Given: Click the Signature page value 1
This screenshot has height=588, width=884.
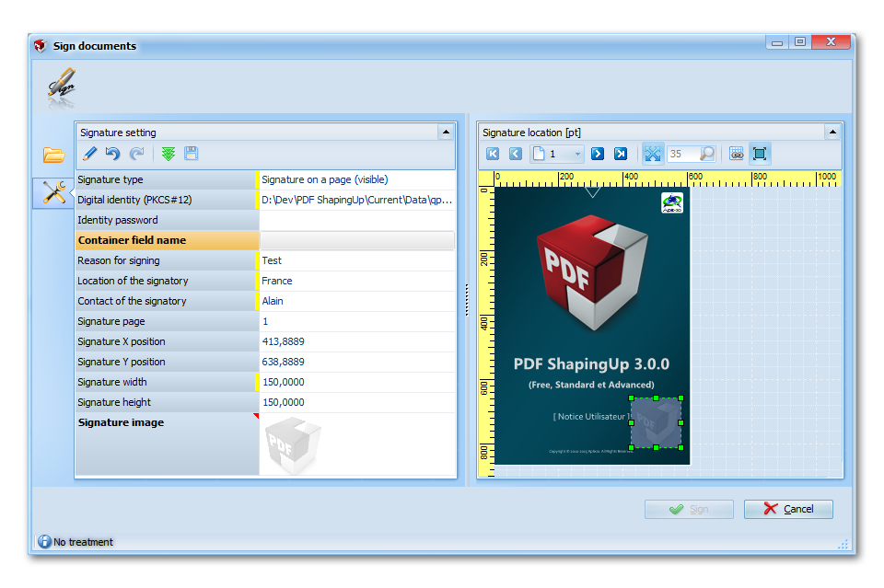Looking at the screenshot, I should coord(357,321).
